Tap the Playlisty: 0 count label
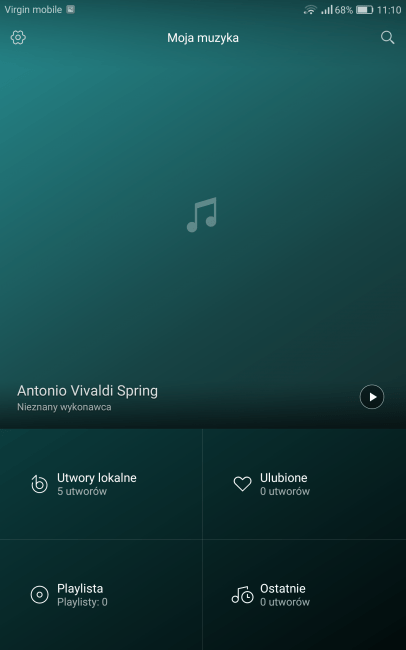This screenshot has height=650, width=406. pos(82,602)
